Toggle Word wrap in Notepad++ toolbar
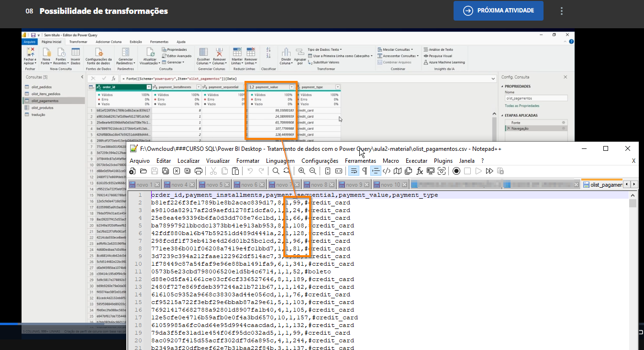Image resolution: width=644 pixels, height=350 pixels. point(354,171)
